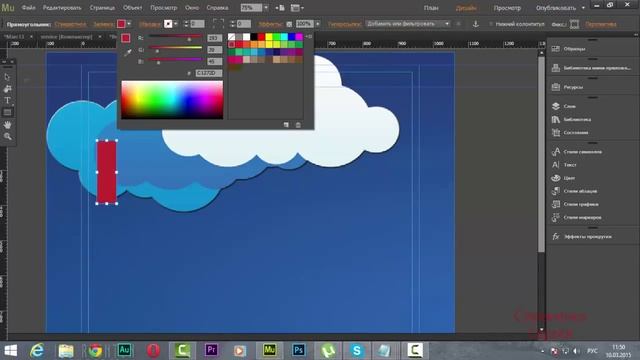
Task: Open Skype from the Windows taskbar
Action: 357,350
